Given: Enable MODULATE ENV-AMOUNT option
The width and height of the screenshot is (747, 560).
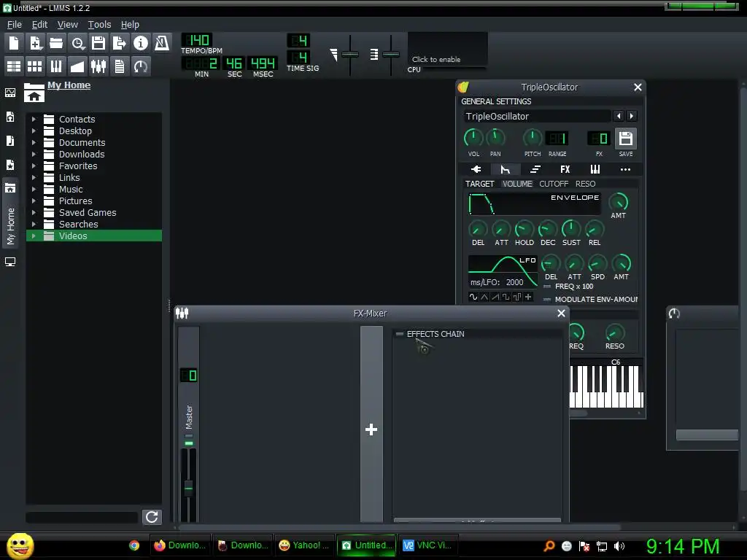Looking at the screenshot, I should [547, 300].
